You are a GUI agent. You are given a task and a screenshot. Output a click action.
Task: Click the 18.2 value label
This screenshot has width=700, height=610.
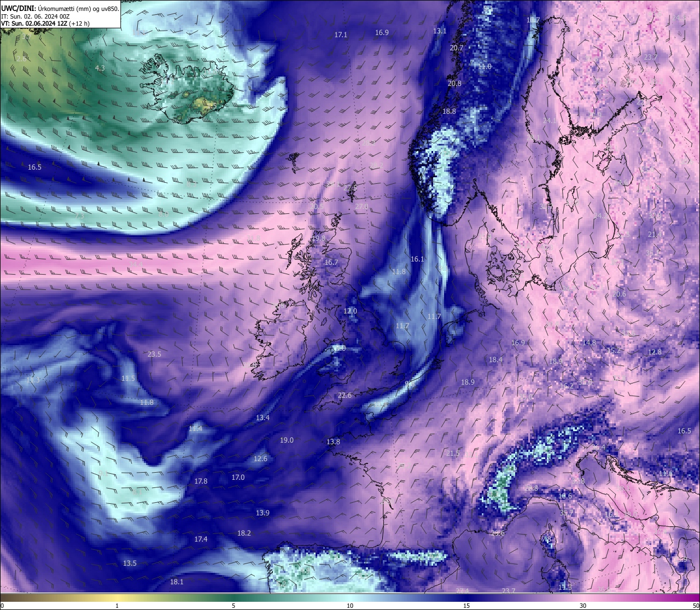(244, 533)
